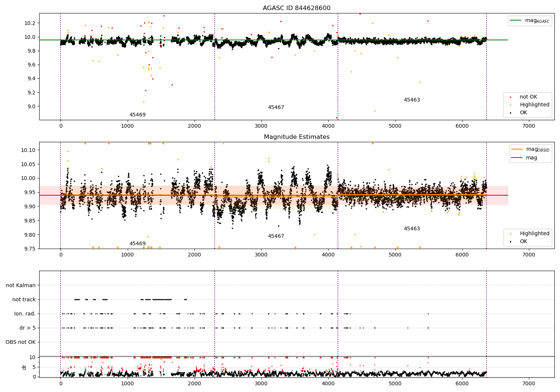Click the "9.4" y-axis tick on the top plot
This screenshot has width=560, height=392.
(x=31, y=79)
